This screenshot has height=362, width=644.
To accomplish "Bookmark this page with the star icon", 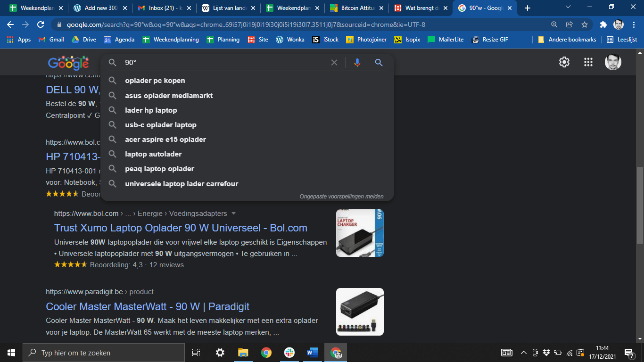I will tap(585, 25).
